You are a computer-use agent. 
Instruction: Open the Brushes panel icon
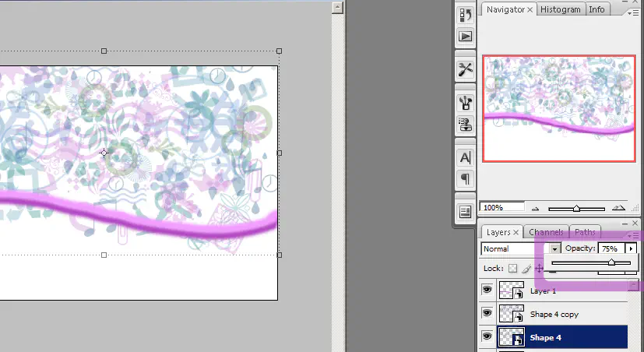(466, 102)
